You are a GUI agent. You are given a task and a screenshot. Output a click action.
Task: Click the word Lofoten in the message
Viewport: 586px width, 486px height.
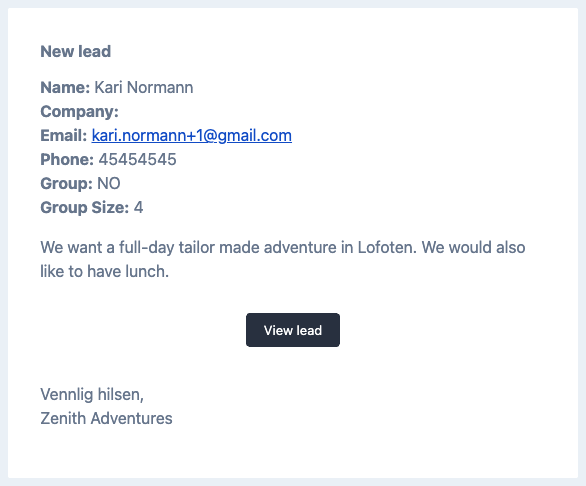(387, 247)
